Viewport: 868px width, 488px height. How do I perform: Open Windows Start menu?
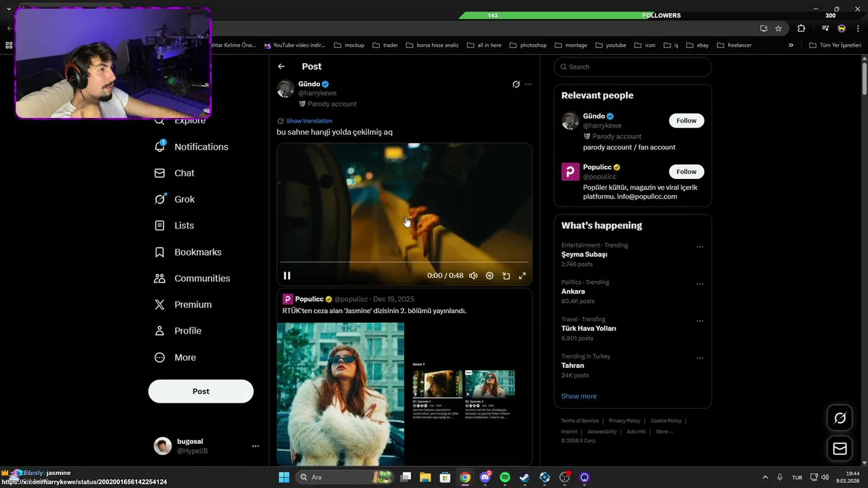point(284,477)
